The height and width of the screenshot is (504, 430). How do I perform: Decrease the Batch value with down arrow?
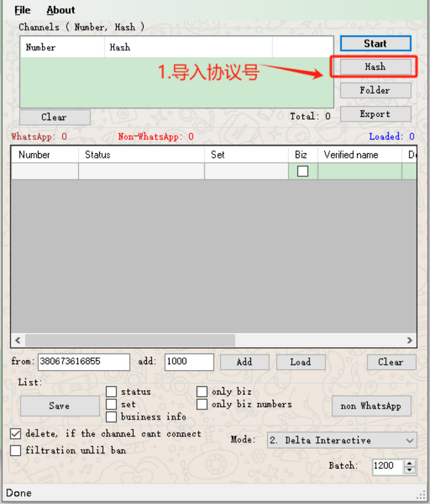tap(409, 470)
